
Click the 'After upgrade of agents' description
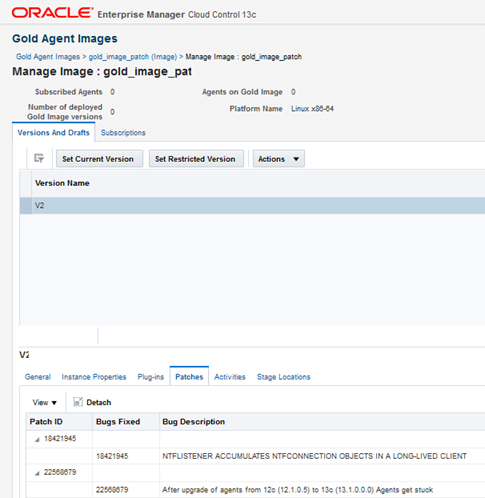[x=297, y=490]
